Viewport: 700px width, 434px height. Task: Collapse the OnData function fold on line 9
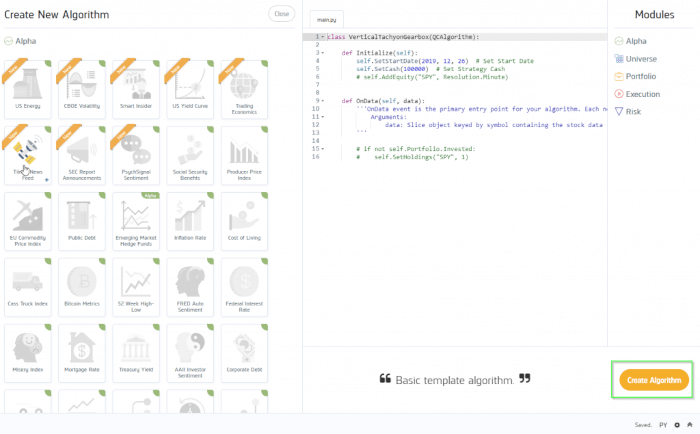coord(323,101)
